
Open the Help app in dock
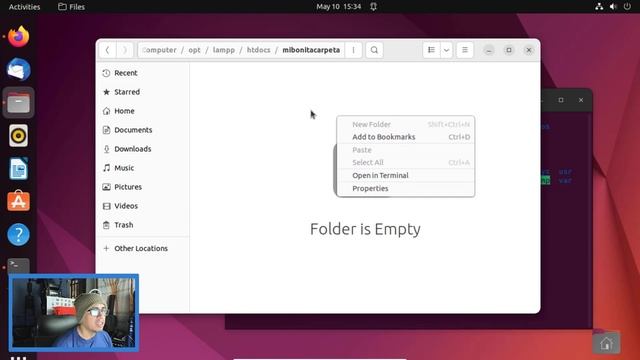click(18, 234)
